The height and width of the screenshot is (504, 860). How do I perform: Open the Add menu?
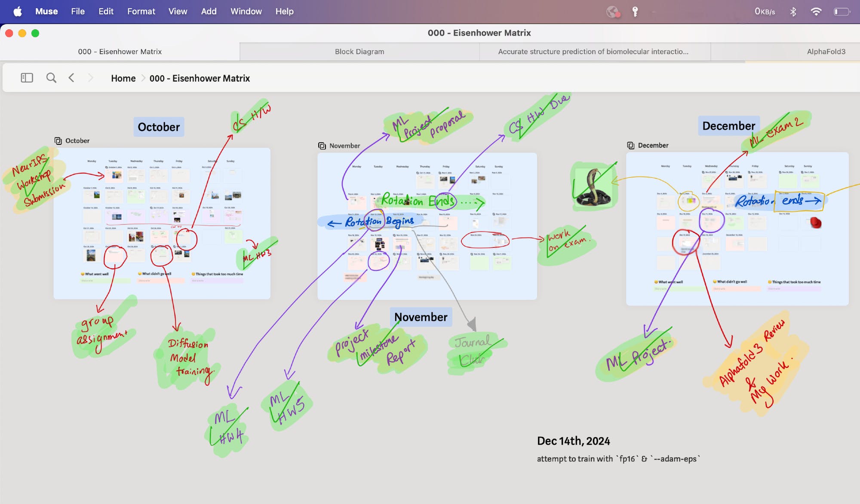coord(209,12)
